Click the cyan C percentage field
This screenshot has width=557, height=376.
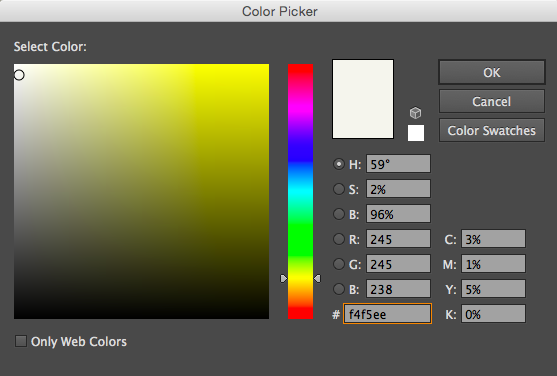(x=493, y=239)
